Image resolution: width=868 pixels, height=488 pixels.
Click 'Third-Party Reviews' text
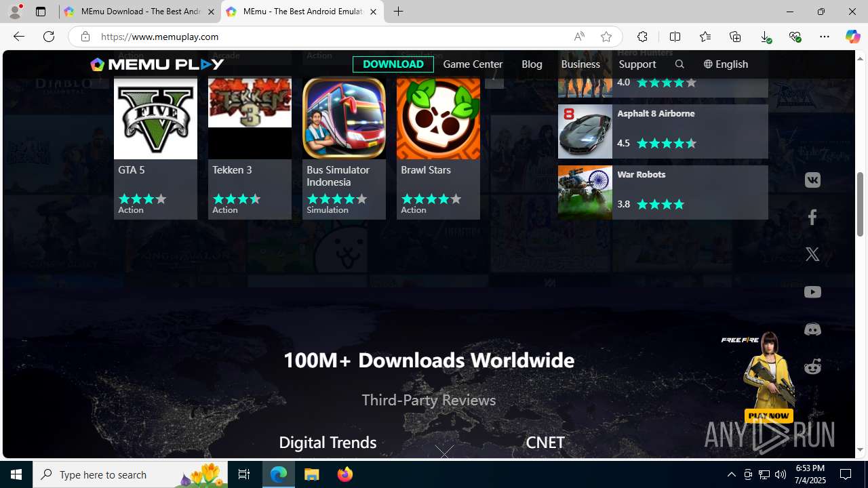429,400
